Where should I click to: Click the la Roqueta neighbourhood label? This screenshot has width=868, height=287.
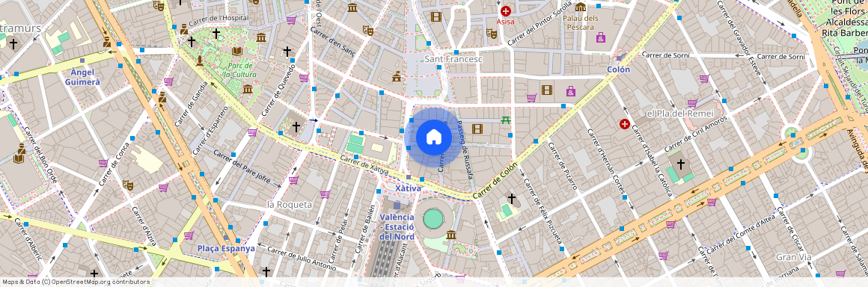tap(290, 205)
